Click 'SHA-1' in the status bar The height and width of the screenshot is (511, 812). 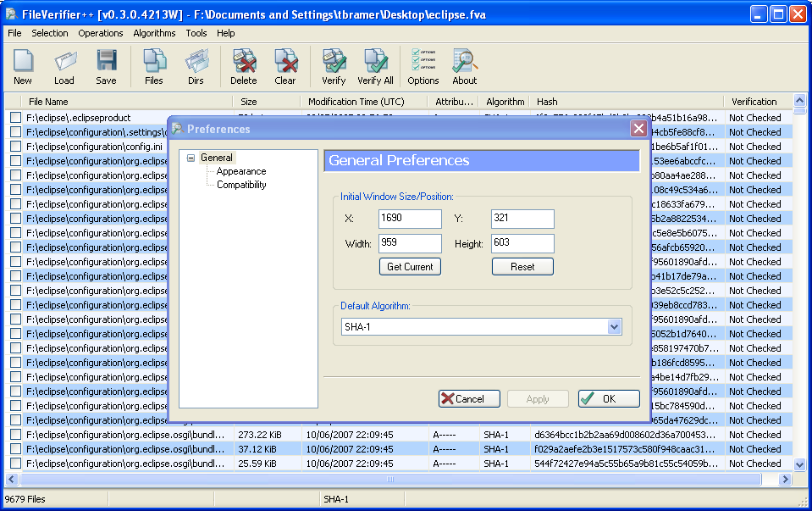[x=336, y=500]
